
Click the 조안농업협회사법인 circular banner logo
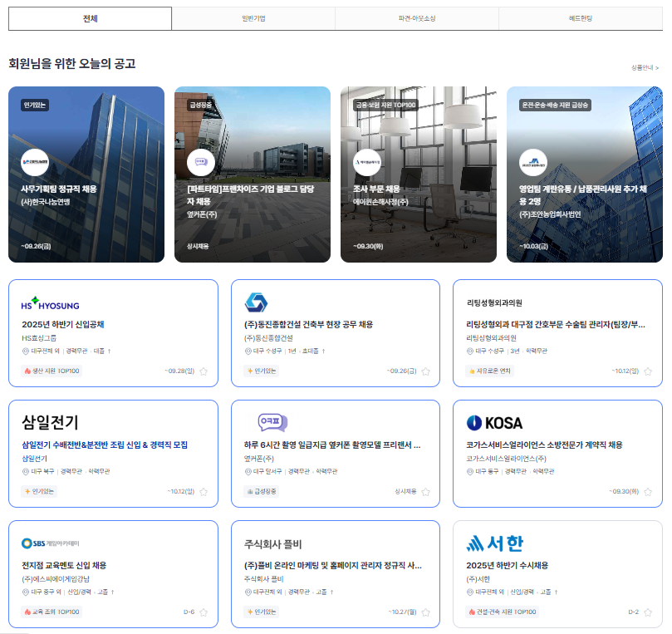tap(535, 162)
